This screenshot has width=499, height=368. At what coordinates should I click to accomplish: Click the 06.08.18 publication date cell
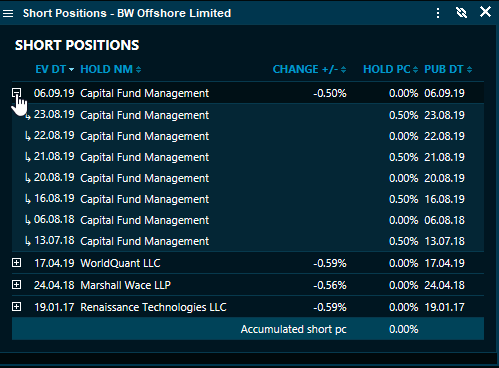[444, 220]
